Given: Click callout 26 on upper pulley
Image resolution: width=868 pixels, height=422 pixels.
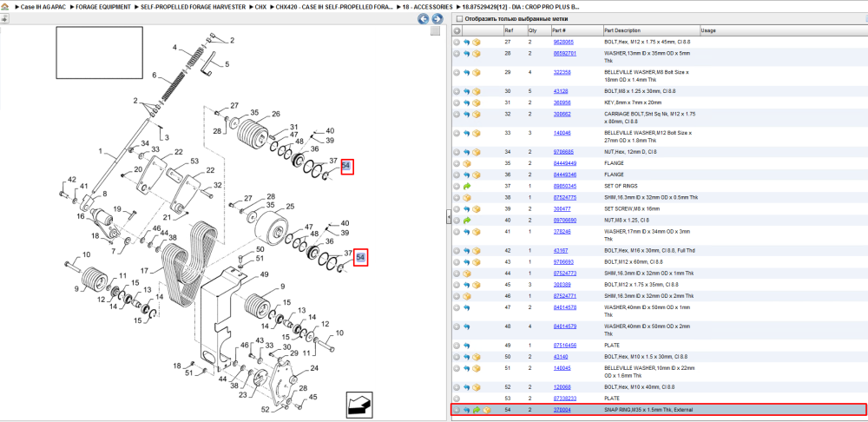Looking at the screenshot, I should [x=276, y=115].
